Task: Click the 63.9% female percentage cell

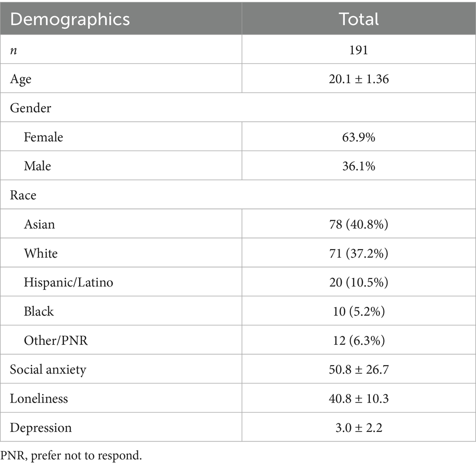Action: point(359,137)
